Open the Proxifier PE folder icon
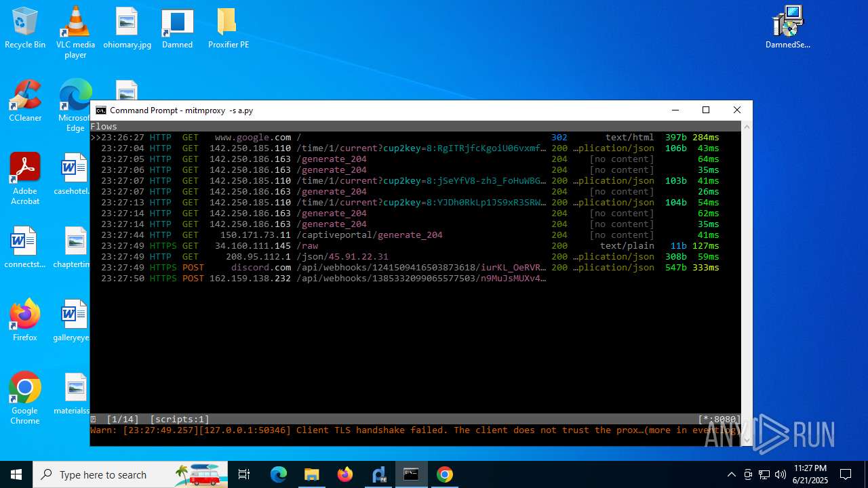The width and height of the screenshot is (868, 488). (228, 28)
